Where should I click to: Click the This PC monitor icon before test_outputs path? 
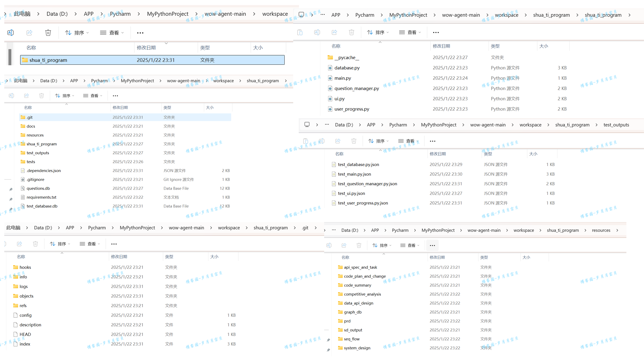(x=307, y=125)
